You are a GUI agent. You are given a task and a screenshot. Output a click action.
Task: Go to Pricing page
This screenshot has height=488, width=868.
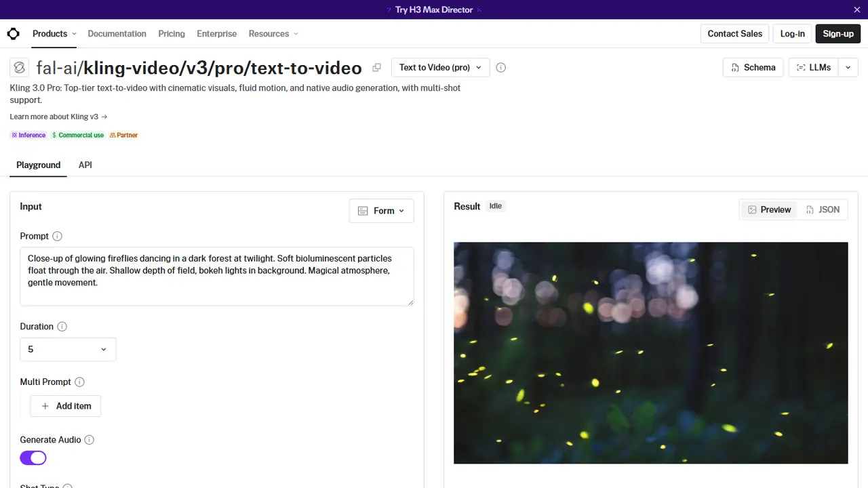click(x=172, y=34)
